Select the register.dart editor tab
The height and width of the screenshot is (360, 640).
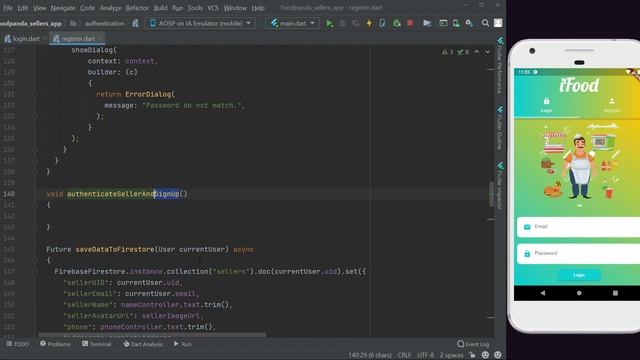pos(77,39)
